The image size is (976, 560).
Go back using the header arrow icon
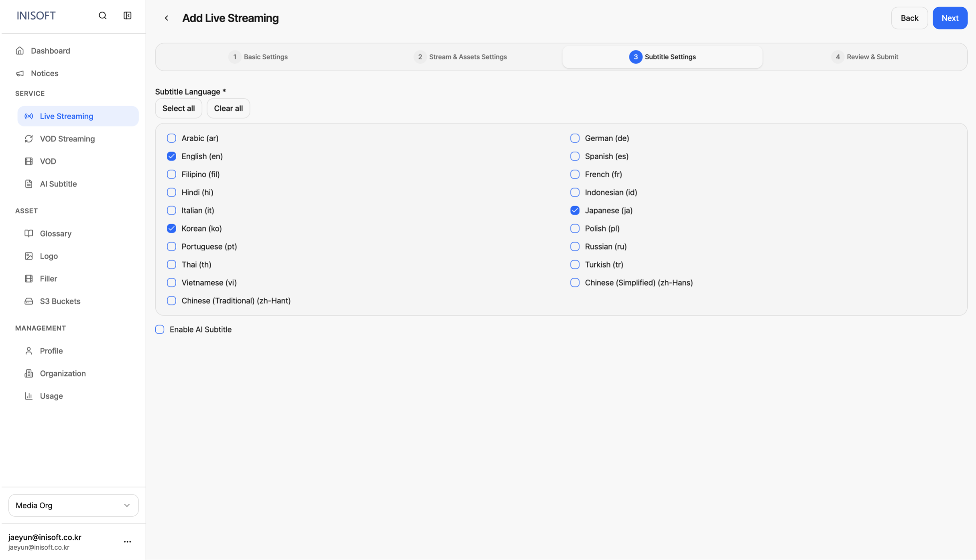point(167,18)
